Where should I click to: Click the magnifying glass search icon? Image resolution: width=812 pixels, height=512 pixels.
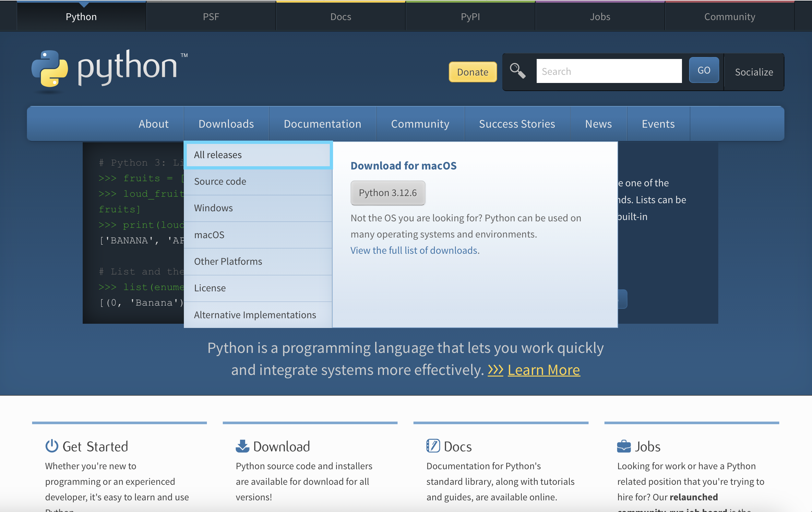tap(517, 71)
